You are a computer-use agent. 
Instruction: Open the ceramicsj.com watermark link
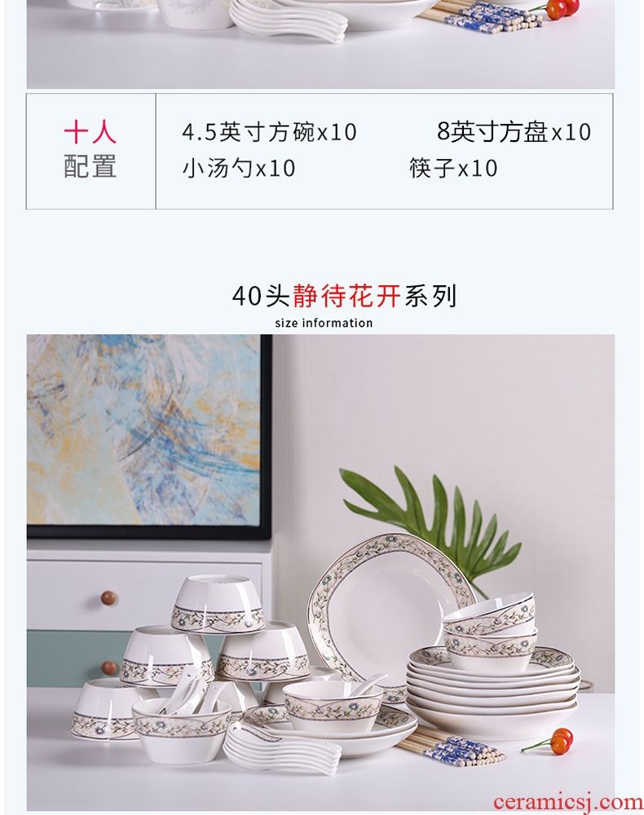[x=568, y=801]
